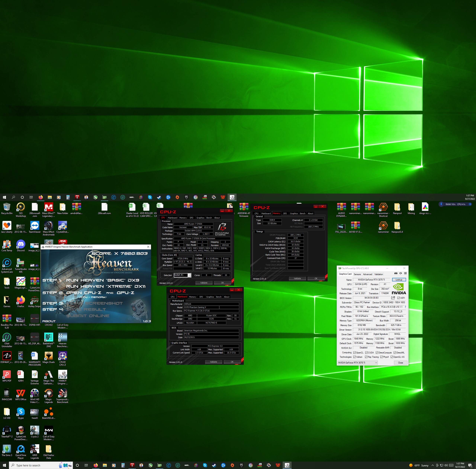Open the GPU-Z hamburger menu
Image resolution: width=476 pixels, height=469 pixels.
click(405, 273)
